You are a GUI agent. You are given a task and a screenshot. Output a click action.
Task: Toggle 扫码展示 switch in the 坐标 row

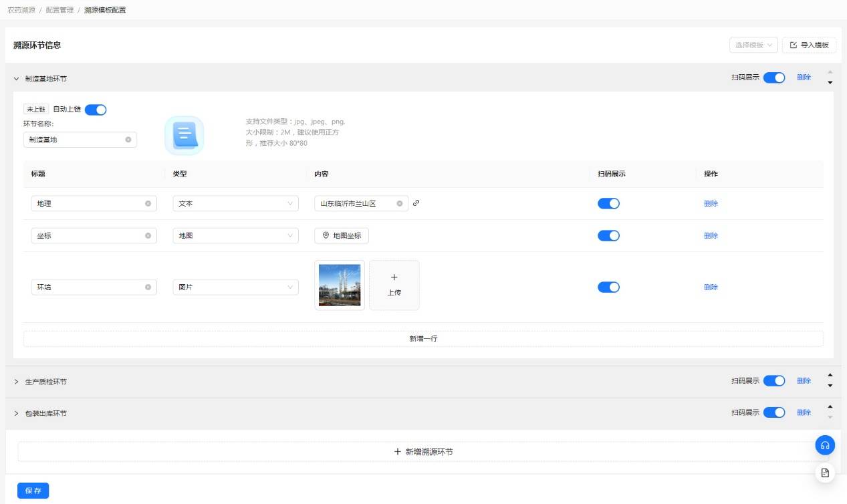(608, 236)
